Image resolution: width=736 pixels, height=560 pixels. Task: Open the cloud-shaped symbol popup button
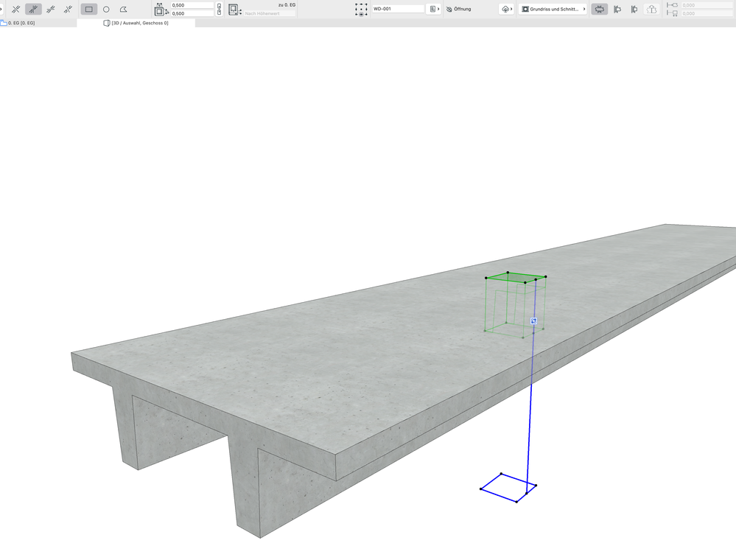[x=506, y=9]
